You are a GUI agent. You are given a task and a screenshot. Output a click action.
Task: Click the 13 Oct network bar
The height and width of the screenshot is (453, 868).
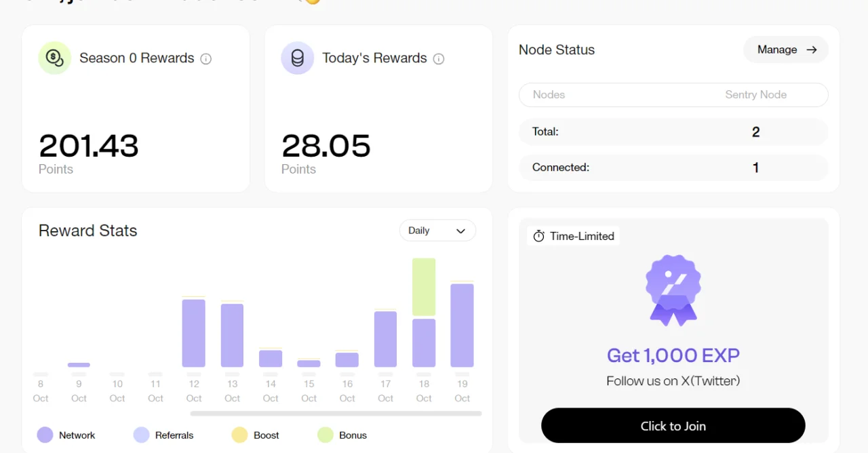coord(232,335)
